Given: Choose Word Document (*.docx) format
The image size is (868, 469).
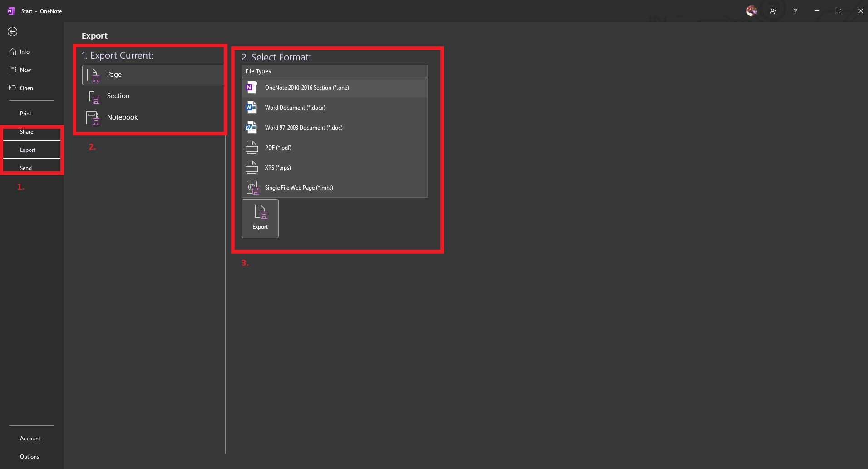Looking at the screenshot, I should 335,107.
